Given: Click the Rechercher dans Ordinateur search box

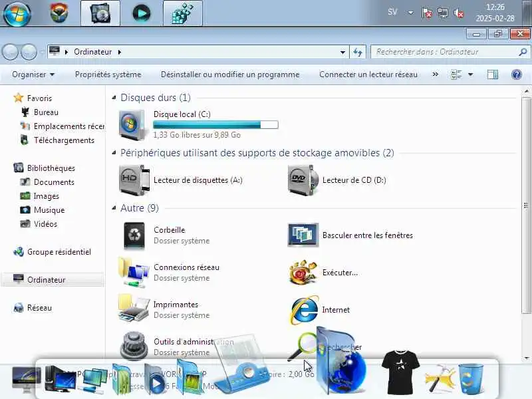Looking at the screenshot, I should tap(444, 52).
